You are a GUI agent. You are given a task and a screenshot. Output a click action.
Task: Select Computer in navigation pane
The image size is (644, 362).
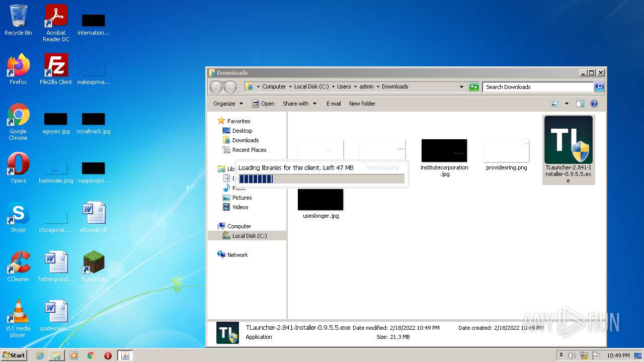239,226
